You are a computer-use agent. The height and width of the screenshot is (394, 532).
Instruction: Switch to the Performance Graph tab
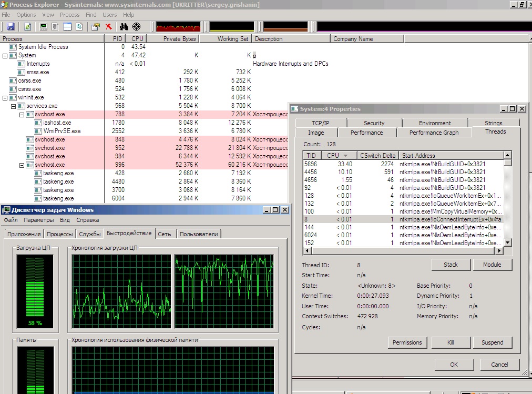pyautogui.click(x=434, y=133)
